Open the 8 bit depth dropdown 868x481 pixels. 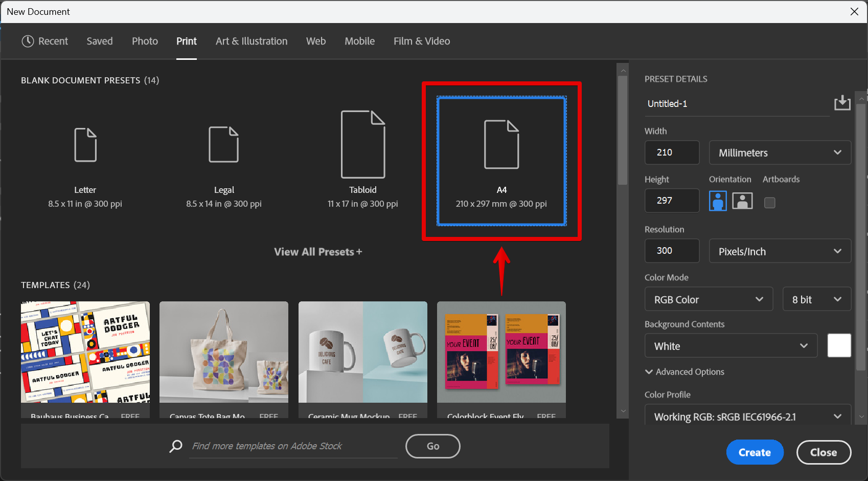pos(816,299)
